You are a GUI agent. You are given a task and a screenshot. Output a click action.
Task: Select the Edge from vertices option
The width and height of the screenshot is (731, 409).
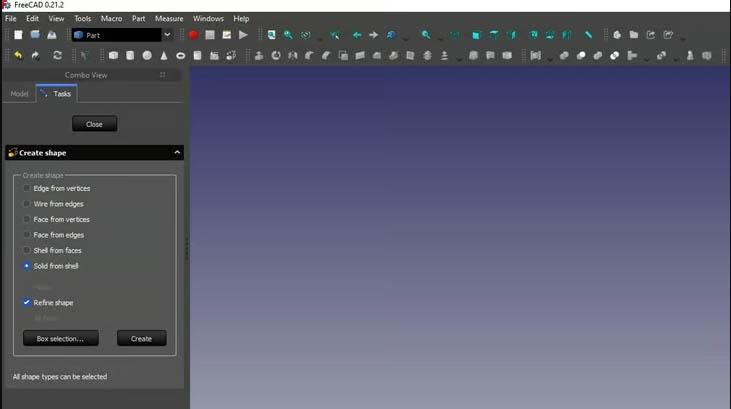[27, 188]
